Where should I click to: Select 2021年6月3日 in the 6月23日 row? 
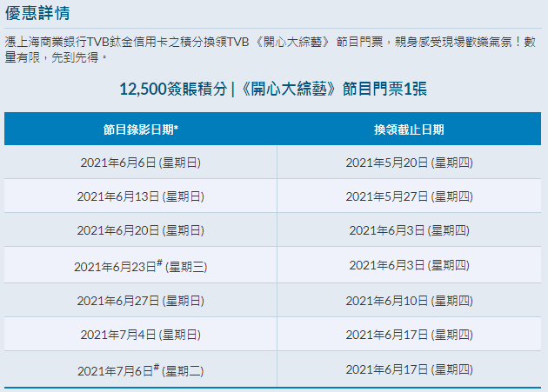(409, 265)
